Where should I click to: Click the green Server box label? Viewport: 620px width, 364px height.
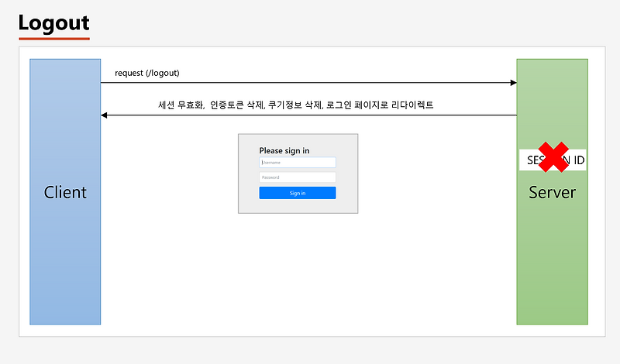[x=552, y=193]
